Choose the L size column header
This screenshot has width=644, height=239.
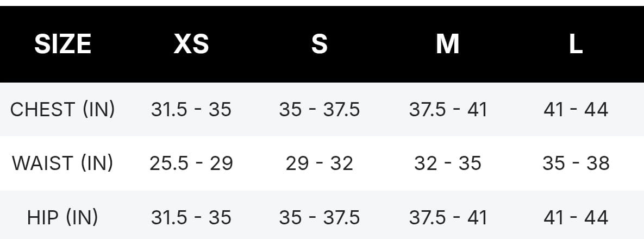pos(576,44)
